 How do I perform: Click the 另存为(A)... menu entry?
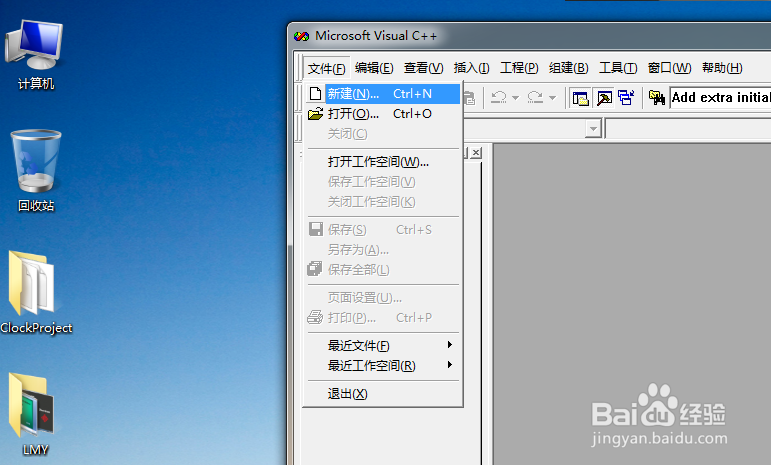coord(383,250)
